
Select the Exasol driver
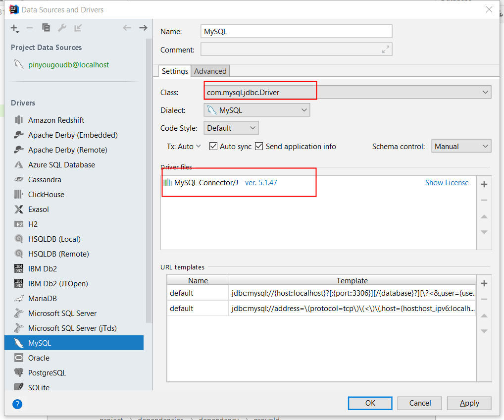(x=74, y=210)
